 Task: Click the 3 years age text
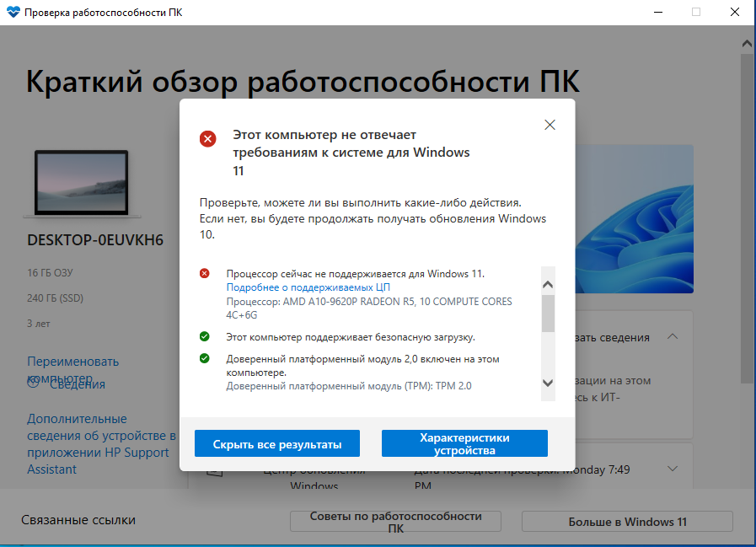(x=39, y=324)
